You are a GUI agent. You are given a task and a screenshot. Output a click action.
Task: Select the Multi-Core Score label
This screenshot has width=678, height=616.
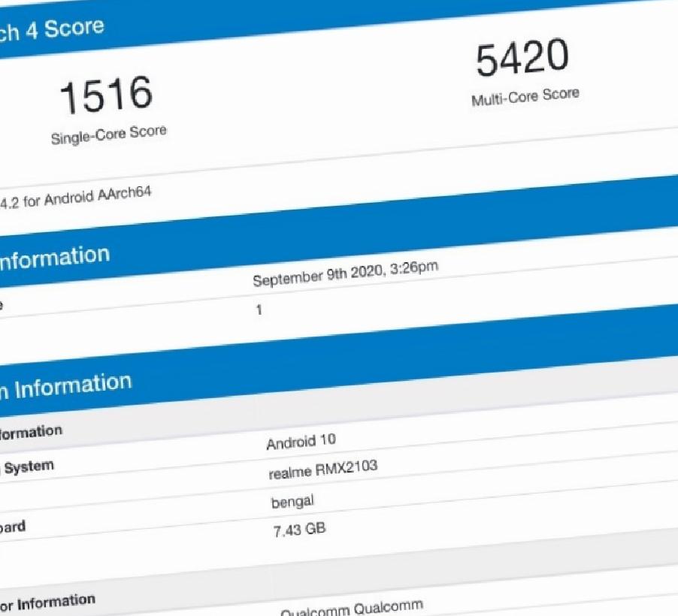point(525,96)
